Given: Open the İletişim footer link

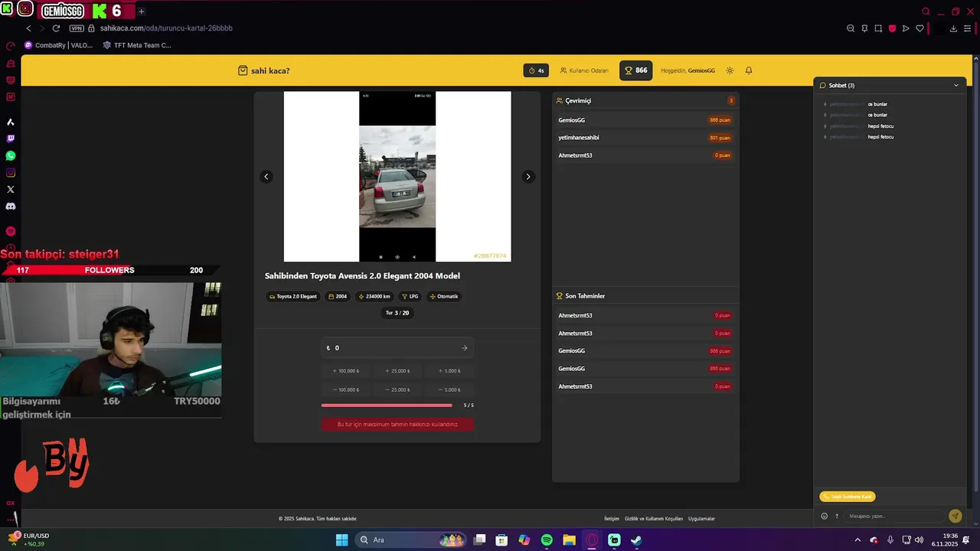Looking at the screenshot, I should click(x=612, y=519).
